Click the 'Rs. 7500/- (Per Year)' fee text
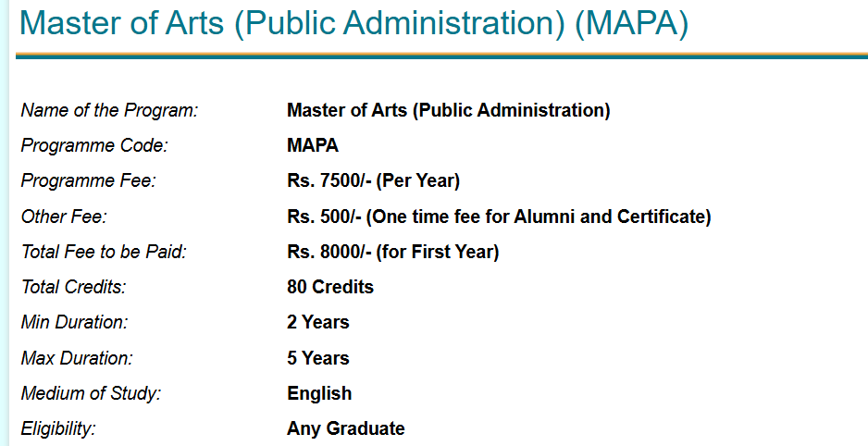The image size is (868, 446). (x=373, y=181)
